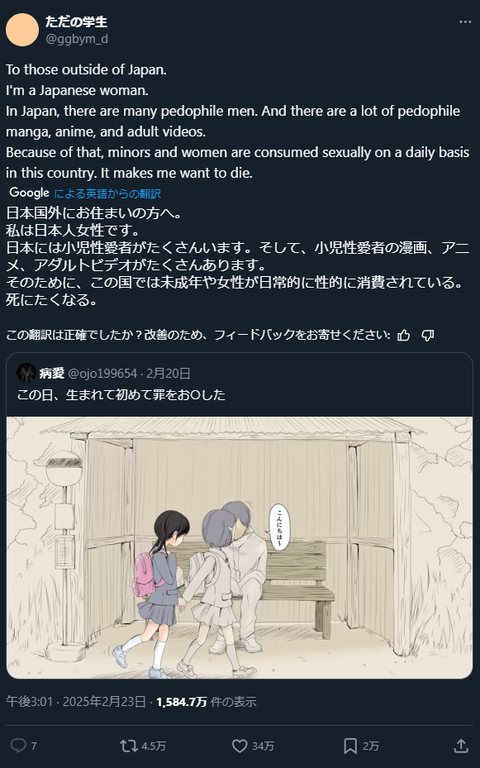Open the quoted post text この日、生まれて初めて
The width and height of the screenshot is (480, 768).
(x=121, y=395)
